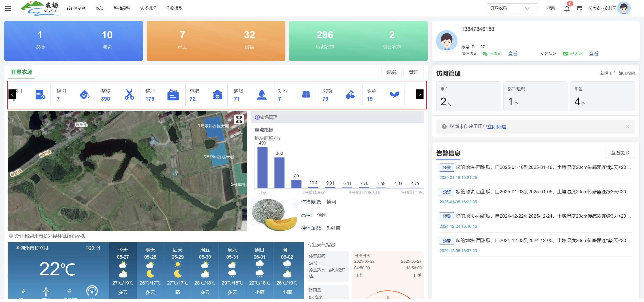Open the hamburger sidebar menu

[8, 8]
